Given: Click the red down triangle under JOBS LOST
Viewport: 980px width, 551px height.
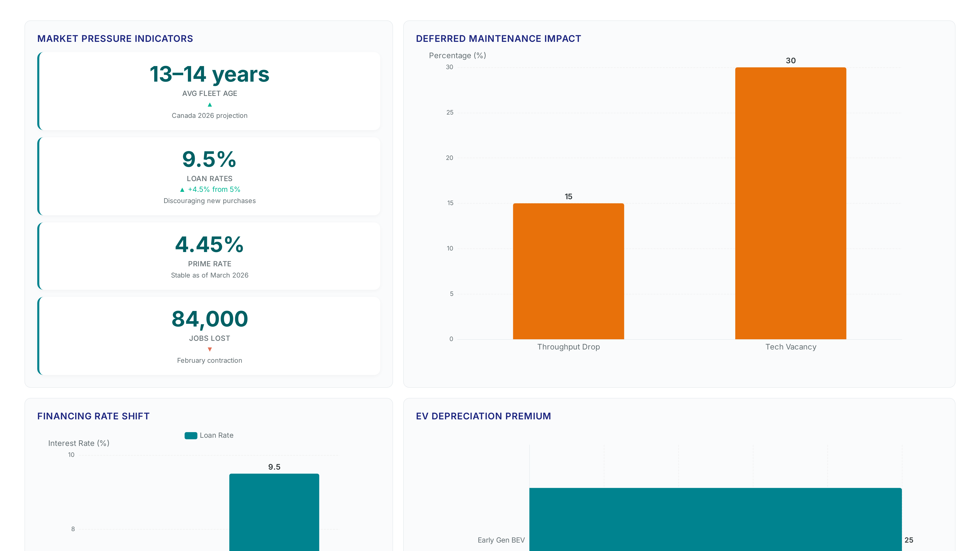Looking at the screenshot, I should 210,349.
